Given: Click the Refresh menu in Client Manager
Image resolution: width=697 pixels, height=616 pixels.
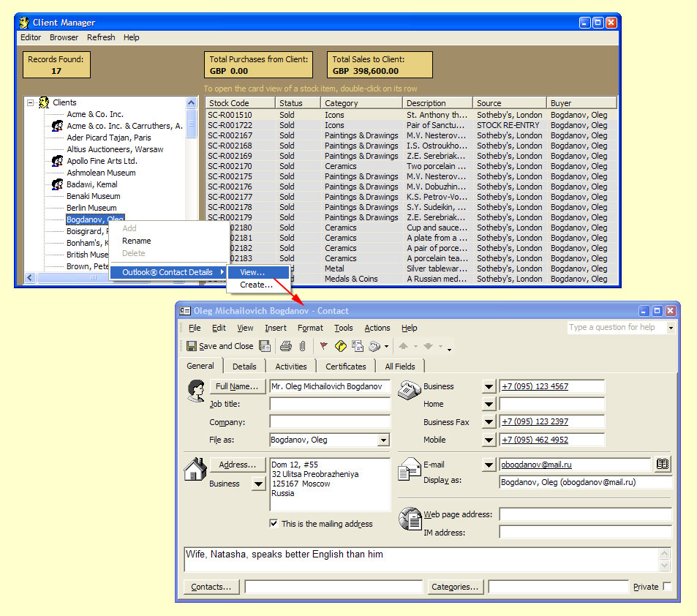Looking at the screenshot, I should click(101, 37).
